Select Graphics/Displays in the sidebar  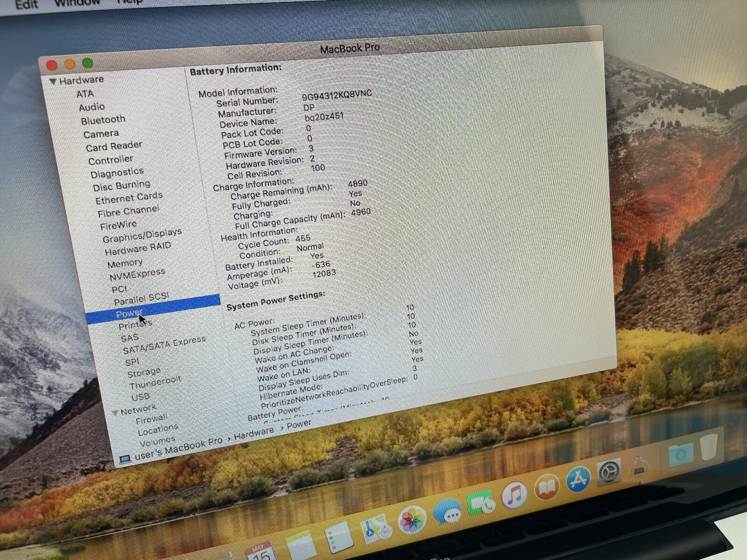tap(142, 235)
